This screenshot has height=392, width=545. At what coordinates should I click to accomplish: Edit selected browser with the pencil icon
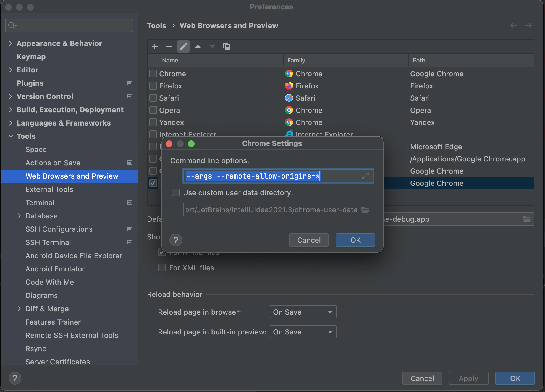(x=184, y=46)
